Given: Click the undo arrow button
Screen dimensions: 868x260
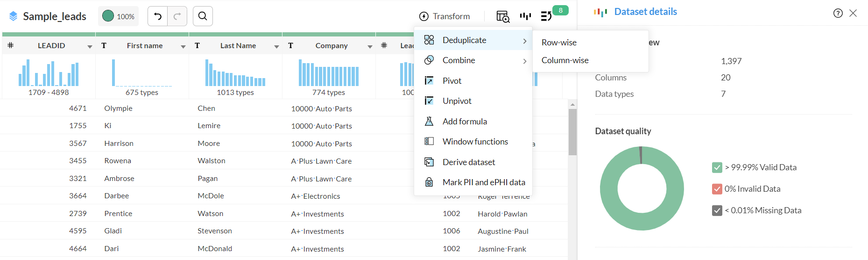Looking at the screenshot, I should (x=158, y=16).
